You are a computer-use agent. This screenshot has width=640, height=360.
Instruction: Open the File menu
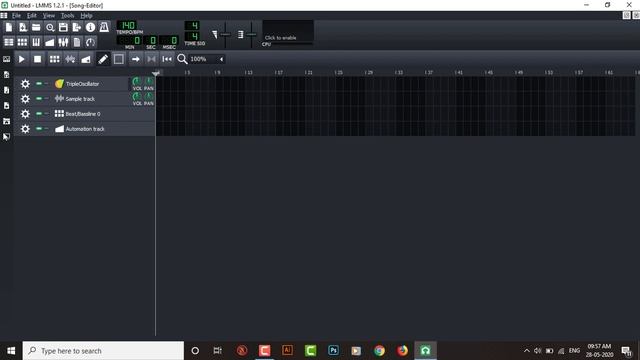coord(16,16)
